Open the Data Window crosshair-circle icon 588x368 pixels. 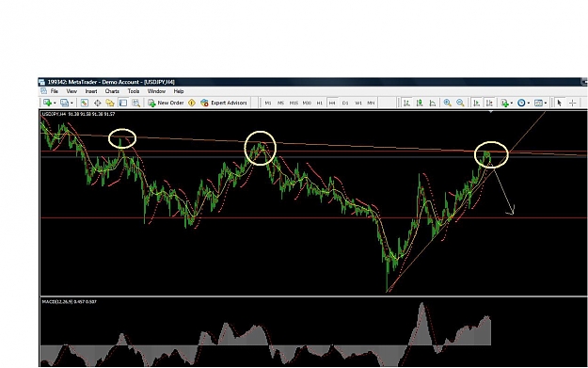97,103
